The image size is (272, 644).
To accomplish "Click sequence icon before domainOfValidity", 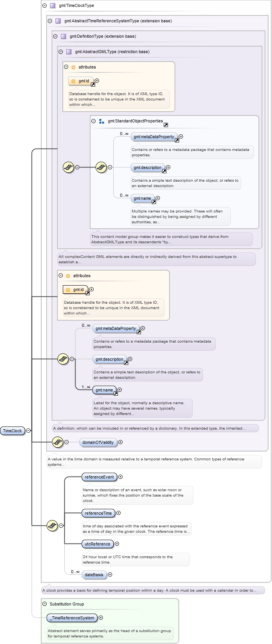I will pyautogui.click(x=58, y=442).
